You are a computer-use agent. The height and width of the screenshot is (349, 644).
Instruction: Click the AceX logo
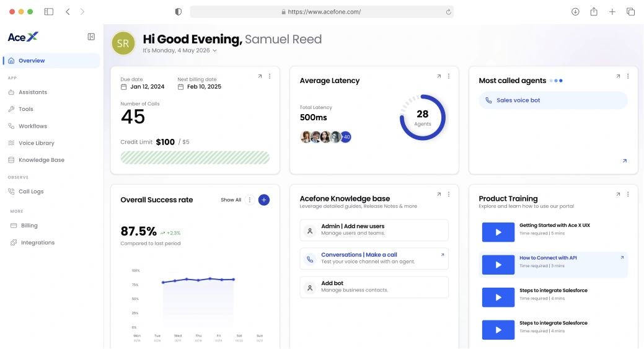click(x=23, y=37)
